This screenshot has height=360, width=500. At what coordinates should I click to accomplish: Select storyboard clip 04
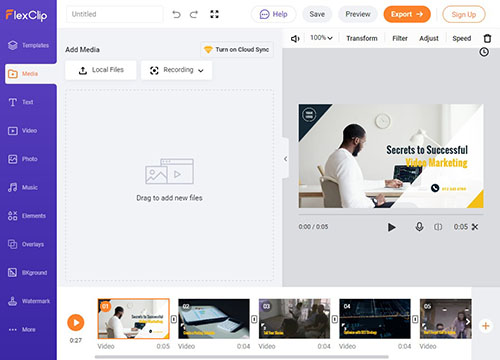click(375, 319)
